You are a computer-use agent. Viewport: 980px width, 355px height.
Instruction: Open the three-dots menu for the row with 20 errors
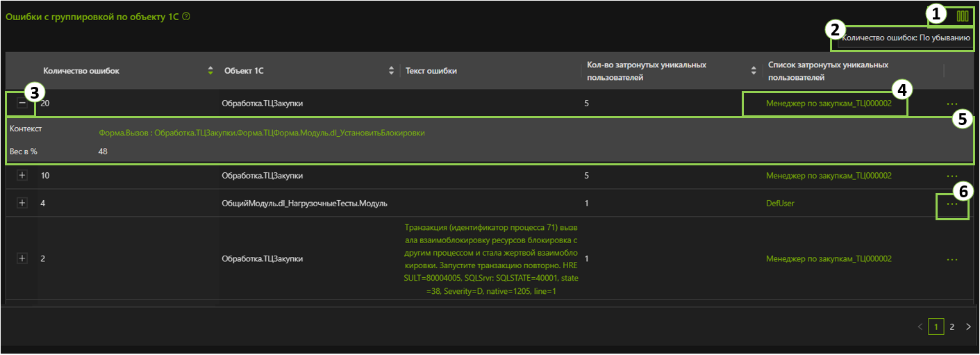[952, 104]
